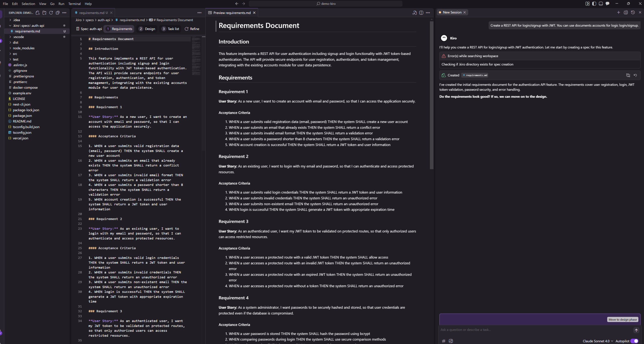
Task: Navigate back with the left arrow
Action: click(237, 4)
